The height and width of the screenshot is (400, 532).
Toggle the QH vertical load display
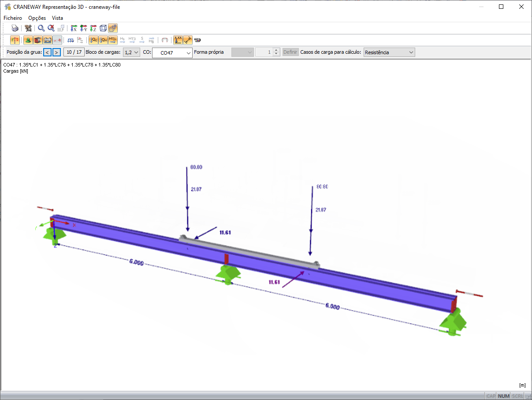click(103, 40)
